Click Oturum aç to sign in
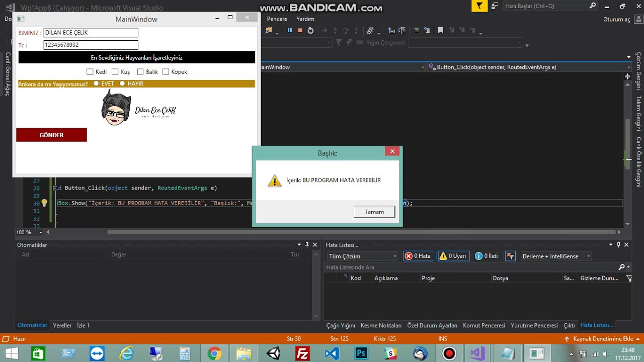This screenshot has width=644, height=362. tap(617, 20)
